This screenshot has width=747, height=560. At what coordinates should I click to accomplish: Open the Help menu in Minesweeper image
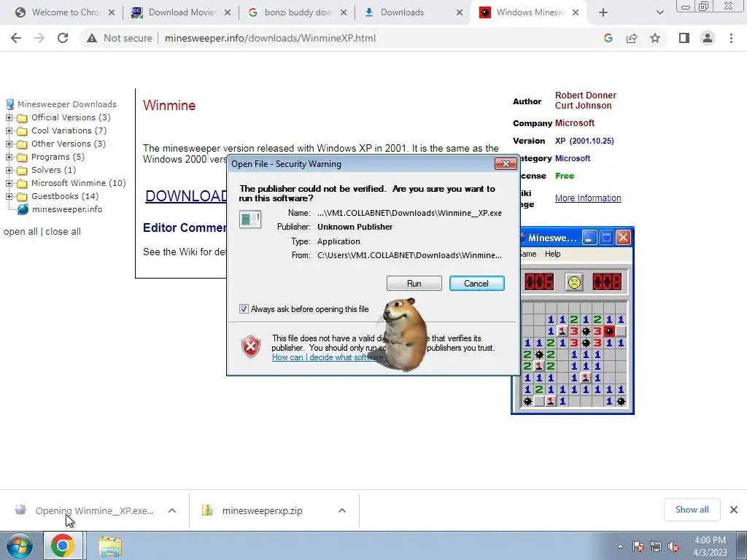click(553, 254)
